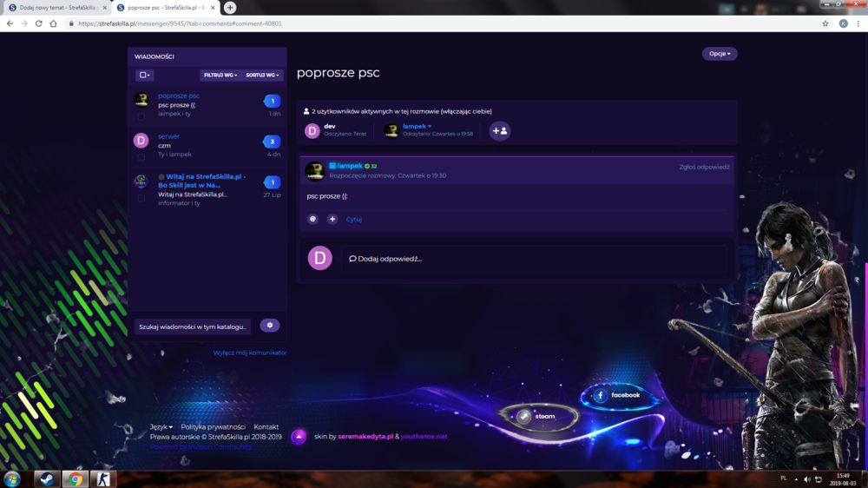Screen dimensions: 868x488
Task: Close the 'Dodaj nowy temat' tab
Action: coord(105,8)
